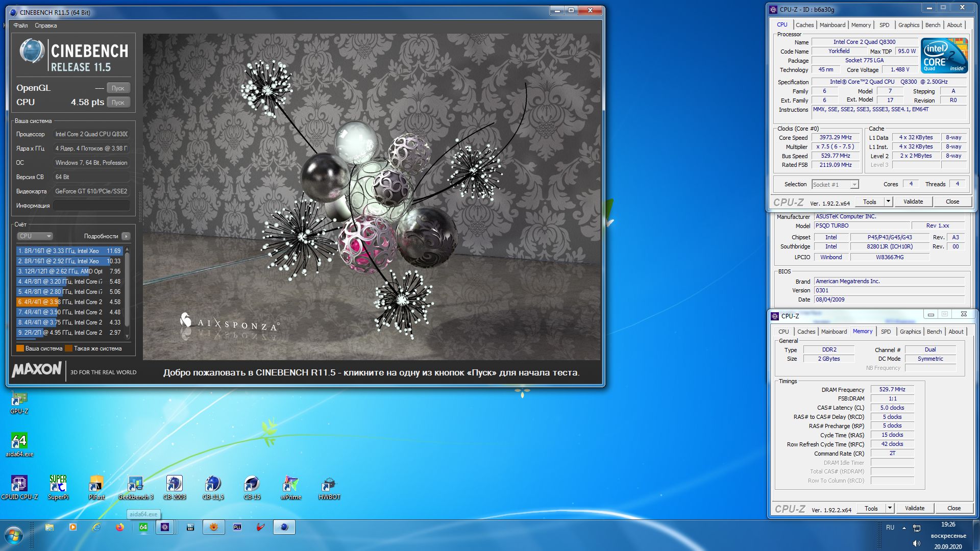The width and height of the screenshot is (980, 551).
Task: Open Windows Explorer from the taskbar
Action: click(50, 528)
